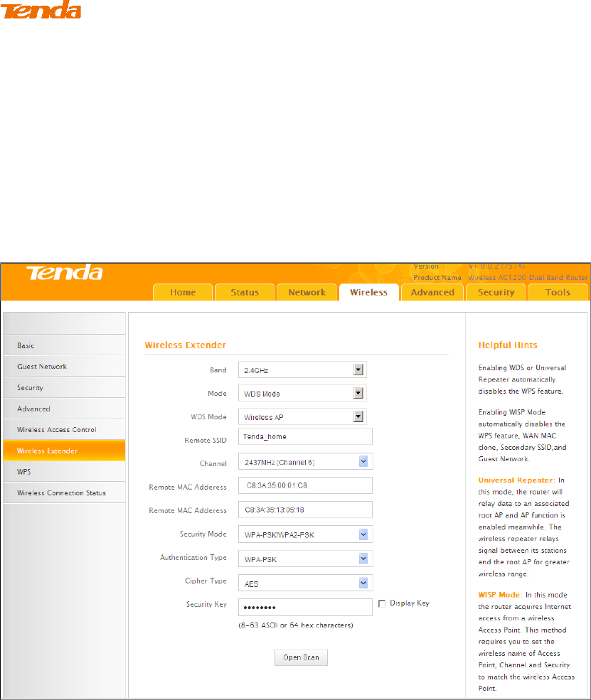Expand the Cipher Type dropdown
The height and width of the screenshot is (700, 591).
(306, 583)
